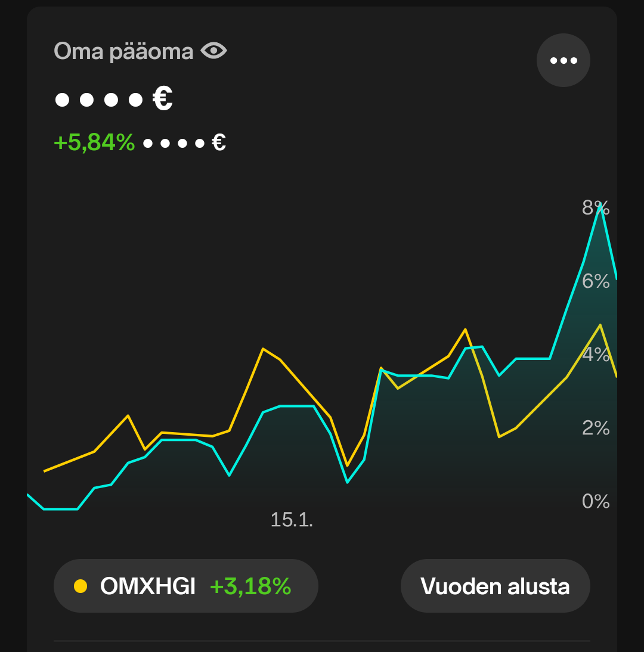Click the 2% axis label
644x652 pixels.
[x=596, y=428]
